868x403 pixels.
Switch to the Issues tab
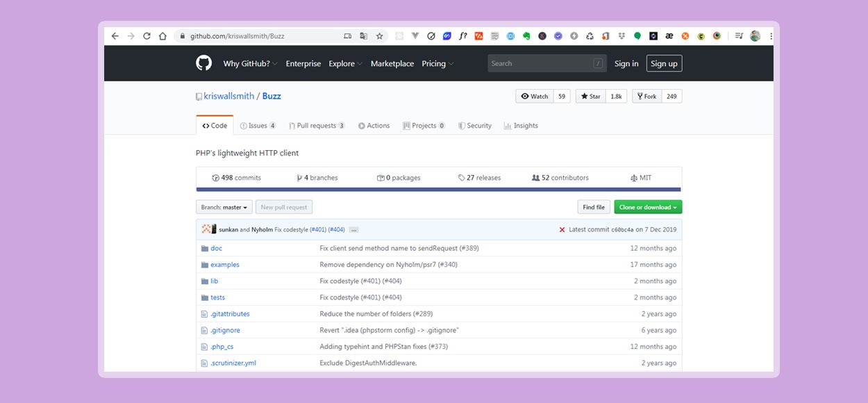pos(258,126)
